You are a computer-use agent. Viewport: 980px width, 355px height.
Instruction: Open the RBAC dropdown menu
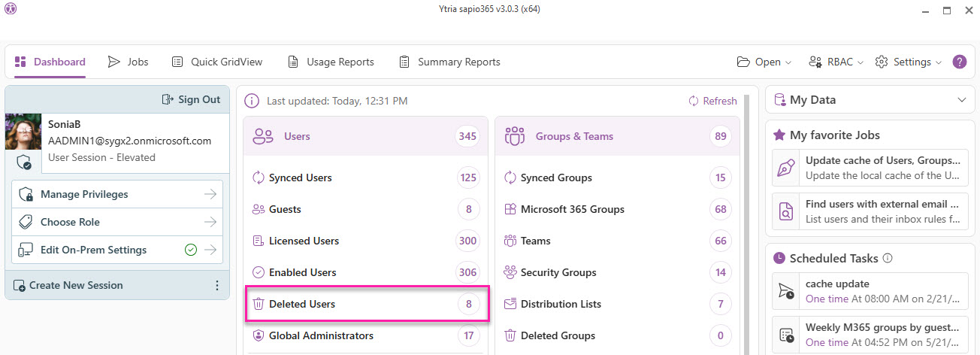(835, 62)
